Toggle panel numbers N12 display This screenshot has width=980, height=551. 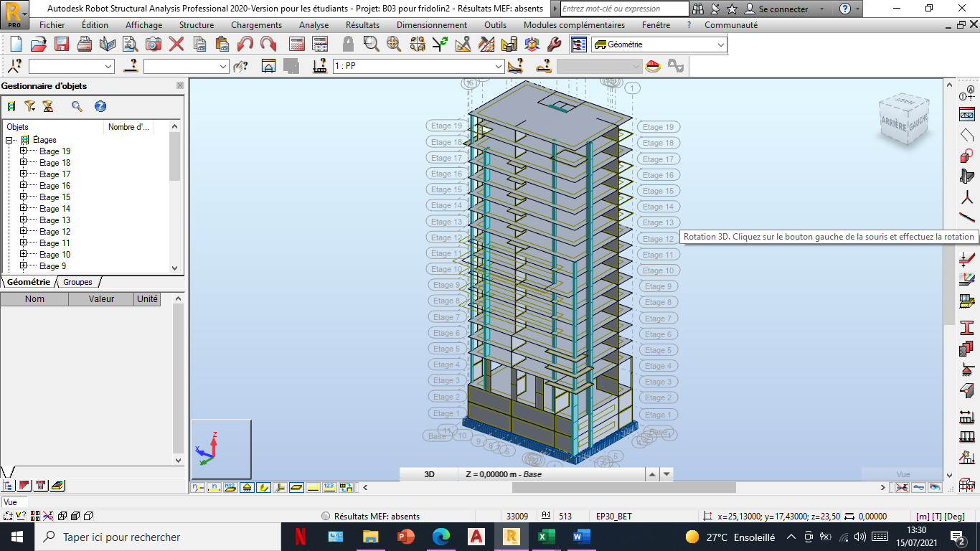230,487
